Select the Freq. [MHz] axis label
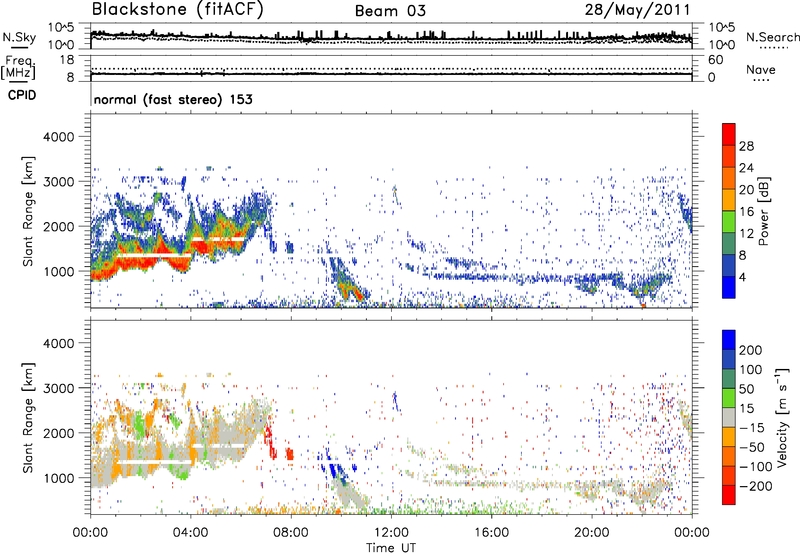The image size is (800, 554). 19,68
